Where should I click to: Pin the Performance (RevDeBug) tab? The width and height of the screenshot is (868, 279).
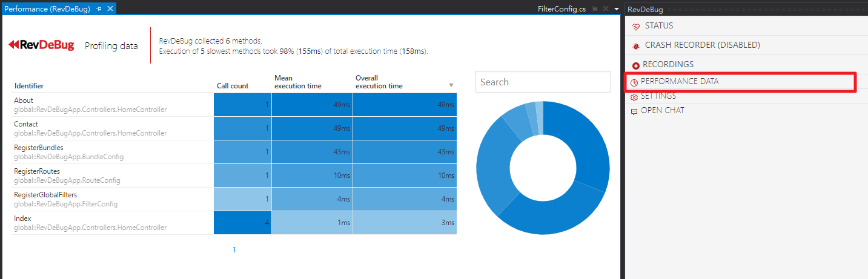point(99,9)
